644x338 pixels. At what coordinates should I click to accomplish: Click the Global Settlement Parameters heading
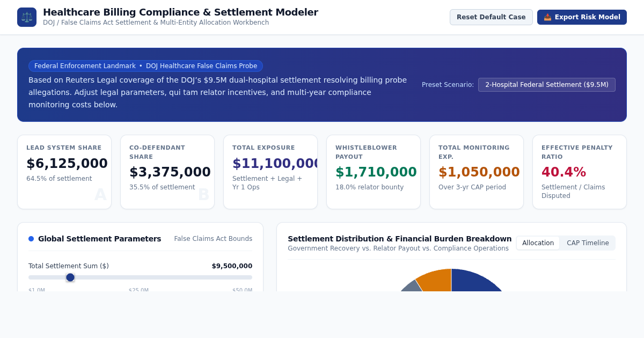point(99,239)
